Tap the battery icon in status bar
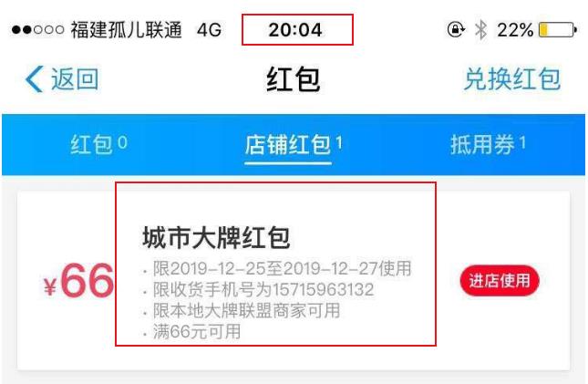 coord(558,30)
